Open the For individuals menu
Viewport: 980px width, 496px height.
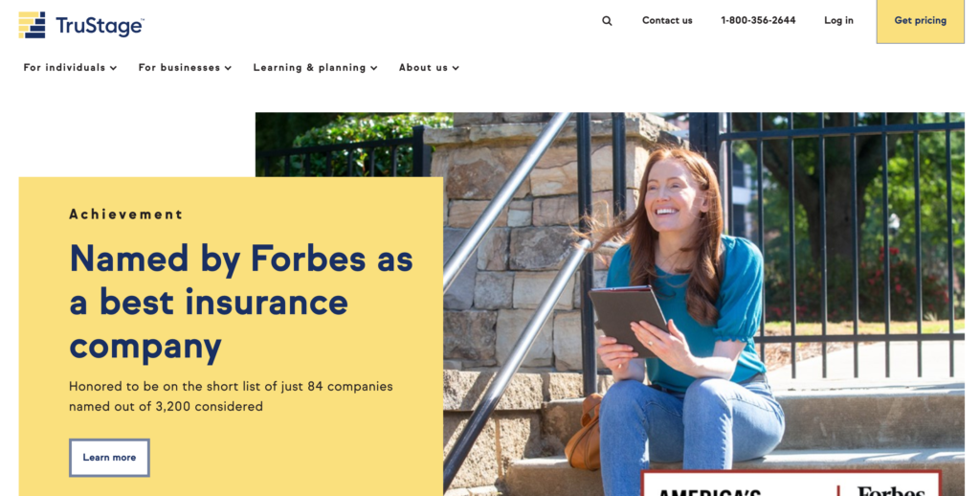click(70, 68)
